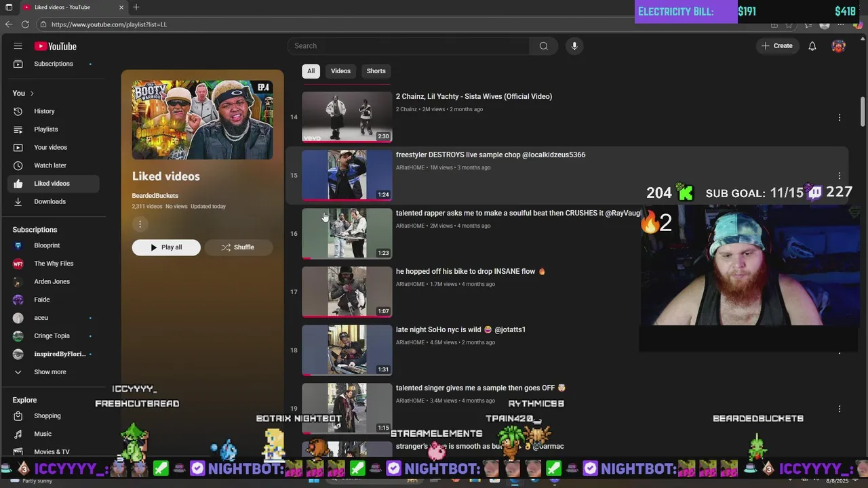Click the Create button
Viewport: 868px width, 488px height.
coord(777,46)
